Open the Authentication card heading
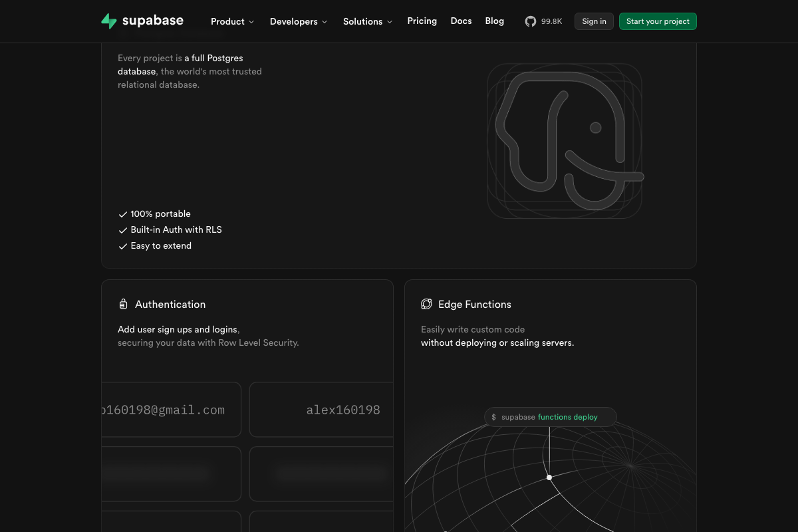Screen dimensions: 798x532 click(x=170, y=304)
